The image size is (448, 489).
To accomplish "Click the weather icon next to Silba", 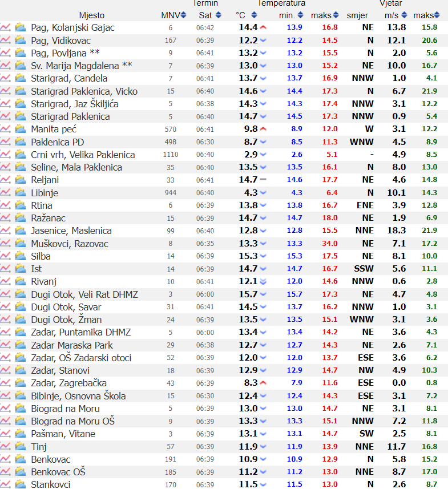I will click(x=21, y=256).
